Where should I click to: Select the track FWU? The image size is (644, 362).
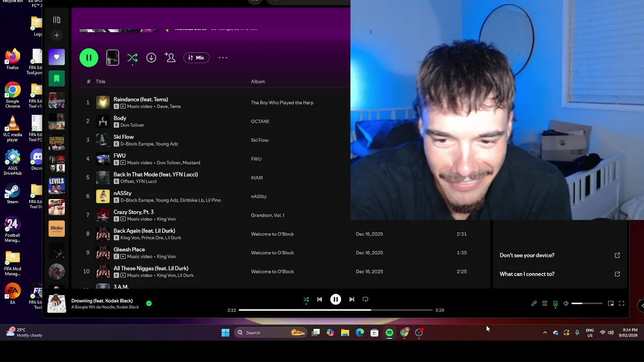[x=120, y=156]
